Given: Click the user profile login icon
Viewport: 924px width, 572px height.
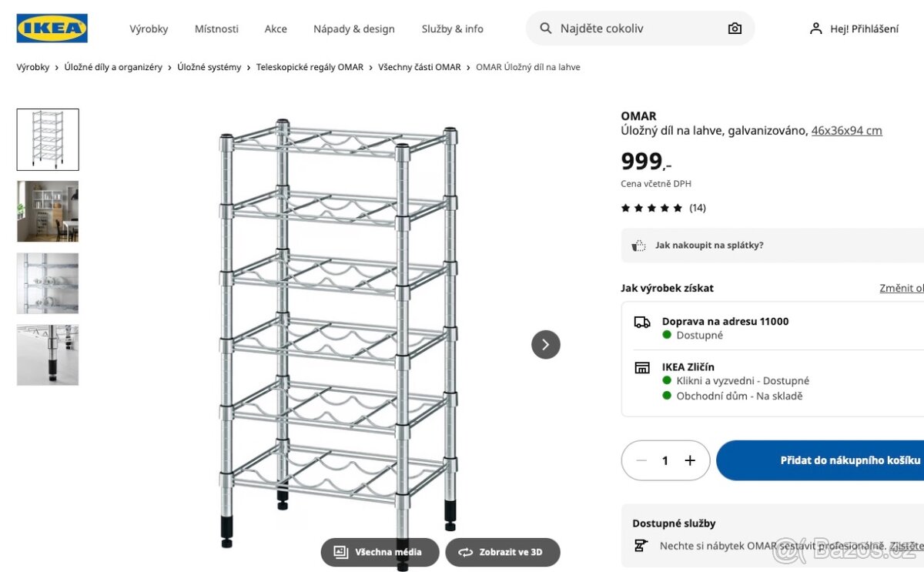Looking at the screenshot, I should pyautogui.click(x=816, y=28).
